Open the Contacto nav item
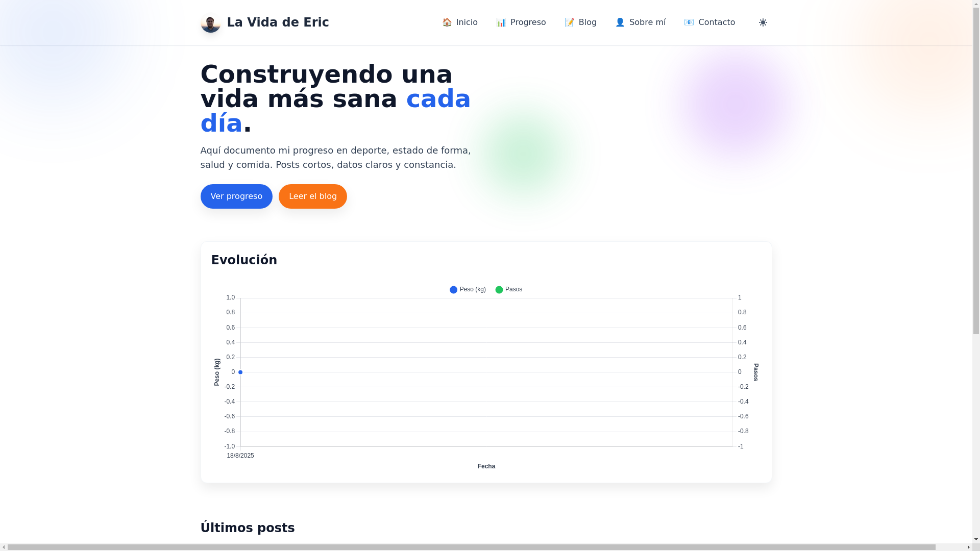980x551 pixels. pyautogui.click(x=709, y=22)
